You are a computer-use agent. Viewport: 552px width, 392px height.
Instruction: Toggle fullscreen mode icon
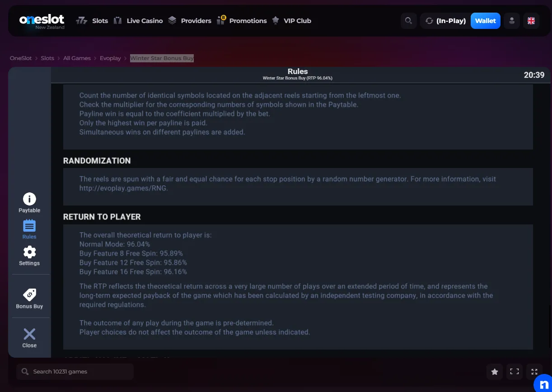click(515, 372)
